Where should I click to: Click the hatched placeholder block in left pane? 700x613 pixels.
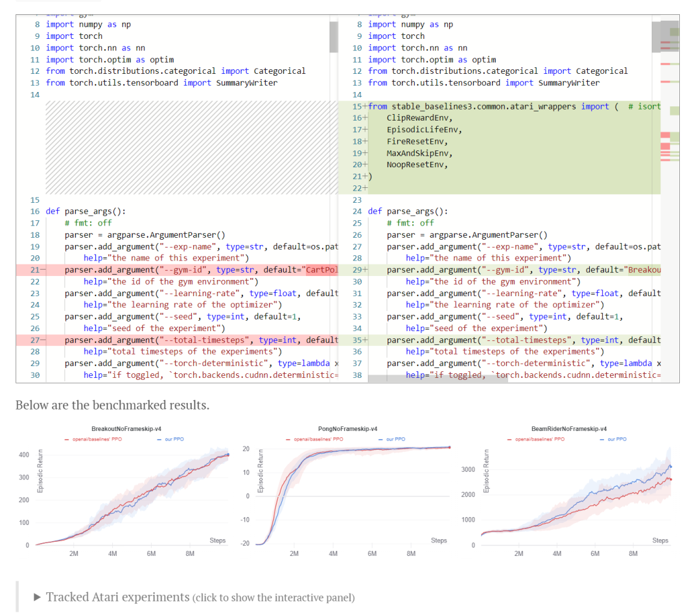tap(188, 147)
